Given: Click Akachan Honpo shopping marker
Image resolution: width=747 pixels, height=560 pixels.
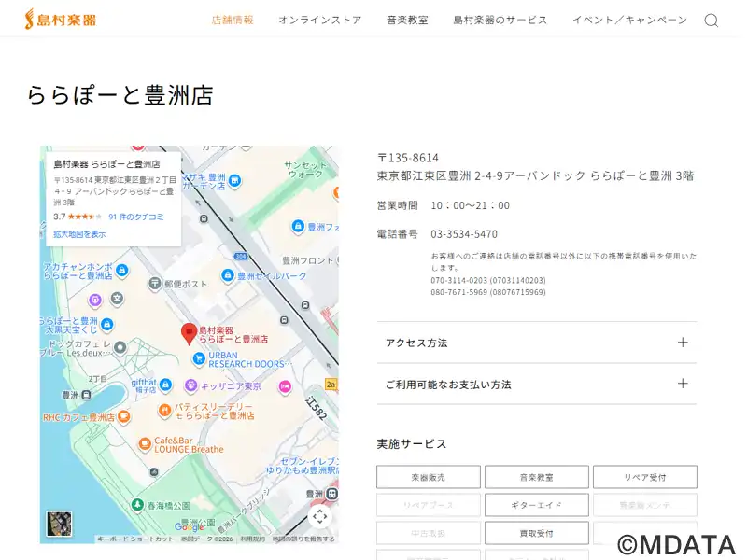Looking at the screenshot, I should (122, 271).
